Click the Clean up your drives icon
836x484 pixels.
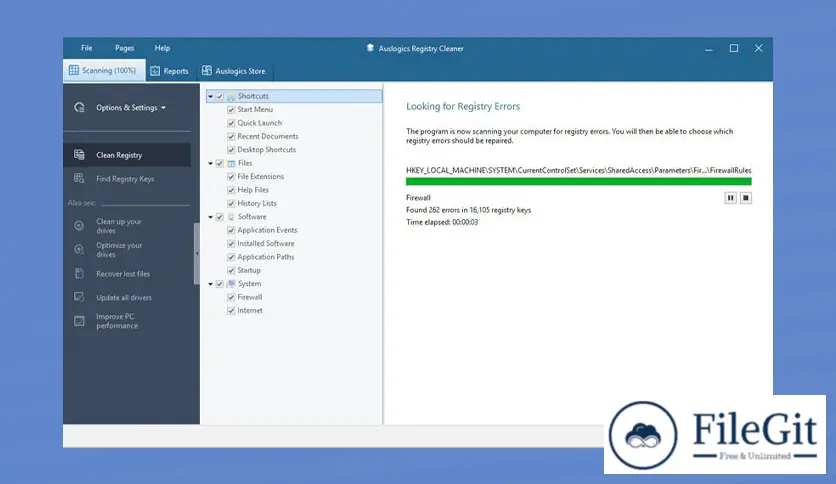pyautogui.click(x=79, y=225)
